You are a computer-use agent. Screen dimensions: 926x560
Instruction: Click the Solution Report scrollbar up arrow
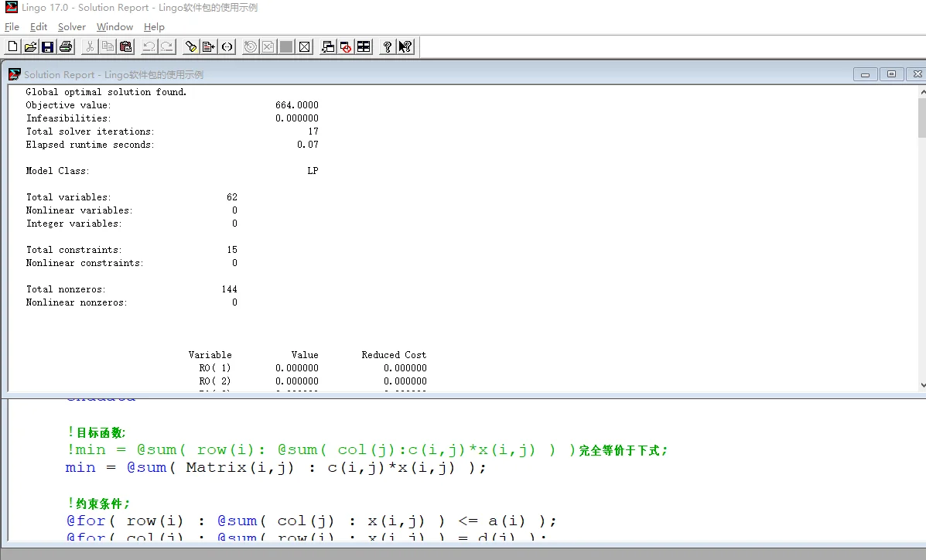point(922,92)
